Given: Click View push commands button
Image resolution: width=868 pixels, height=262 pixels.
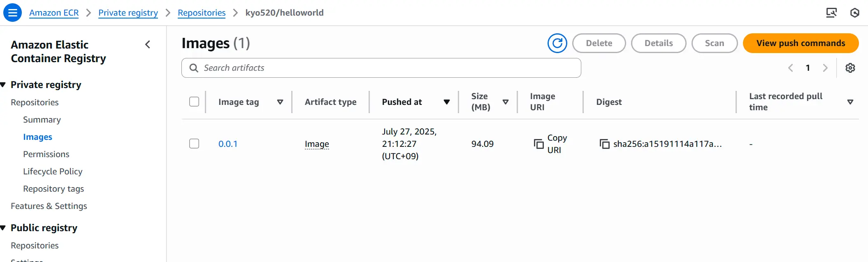Looking at the screenshot, I should click(x=801, y=43).
